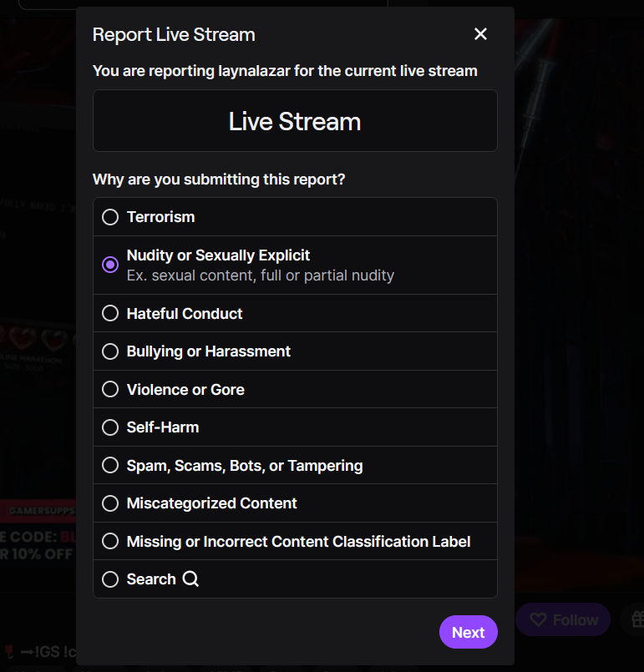The width and height of the screenshot is (644, 672).
Task: Close the Report Live Stream dialog
Action: 480,34
